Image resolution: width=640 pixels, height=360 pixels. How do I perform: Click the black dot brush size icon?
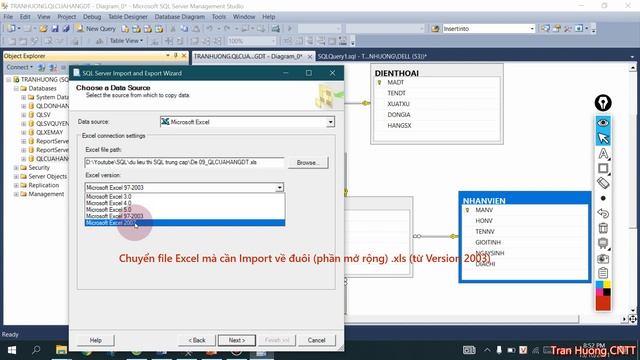point(603,198)
